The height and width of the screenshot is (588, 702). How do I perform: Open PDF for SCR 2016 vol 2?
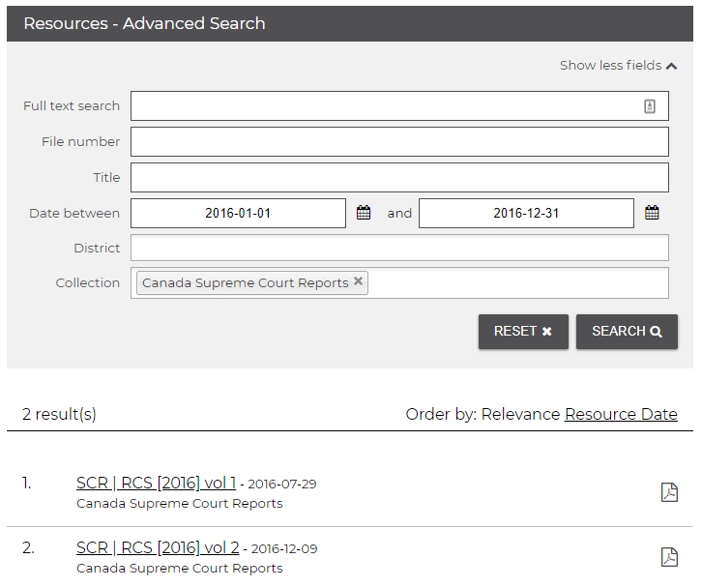point(668,557)
